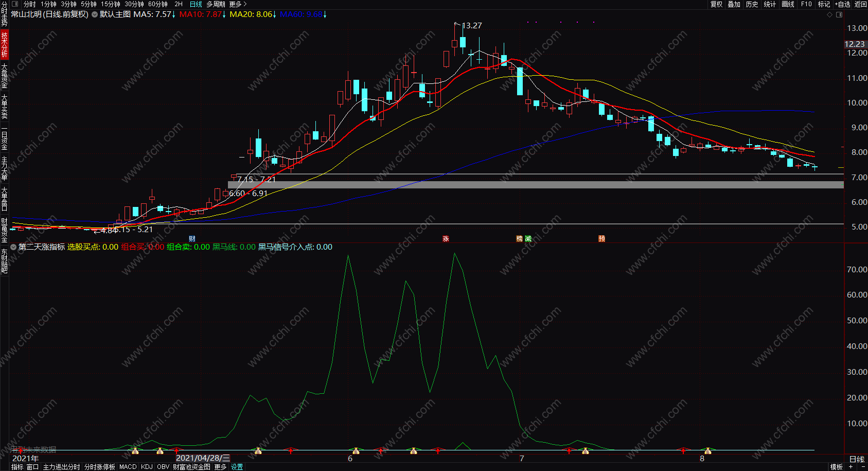The image size is (868, 471).
Task: Click the 涨 marker icon below the candlesticks
Action: click(x=446, y=239)
